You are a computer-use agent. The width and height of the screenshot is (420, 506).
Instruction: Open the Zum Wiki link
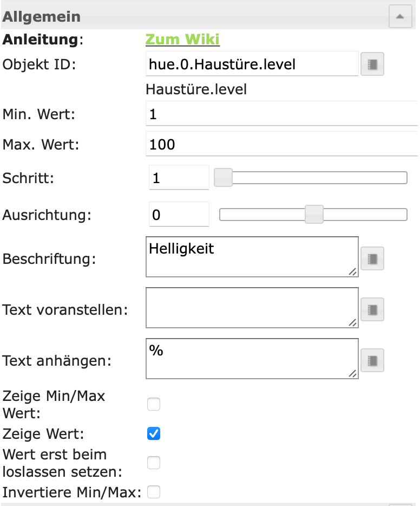click(x=182, y=40)
